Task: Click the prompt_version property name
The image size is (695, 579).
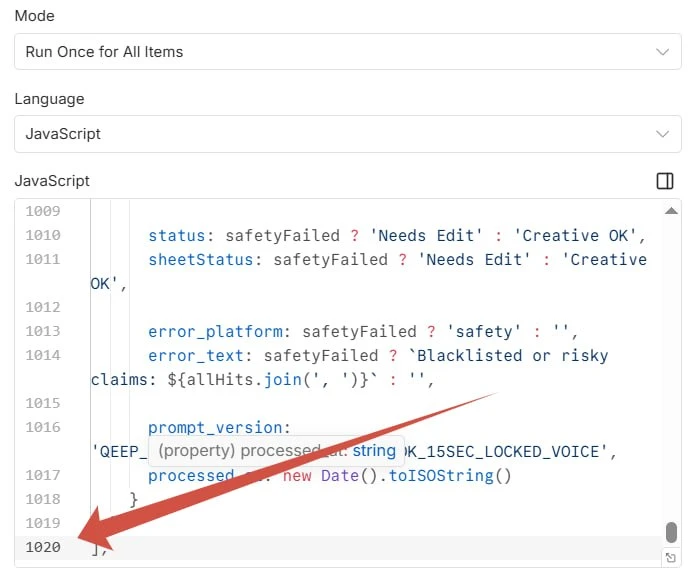Action: pyautogui.click(x=215, y=428)
